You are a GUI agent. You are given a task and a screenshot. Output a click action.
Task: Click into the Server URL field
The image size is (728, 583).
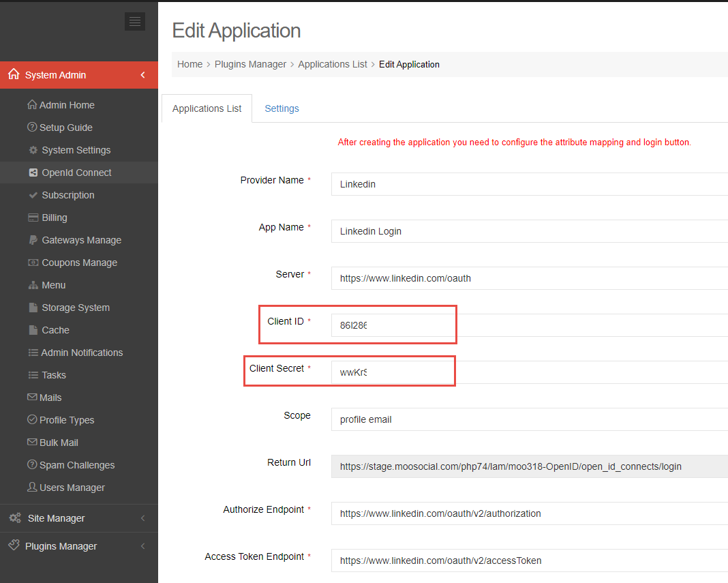pos(529,278)
